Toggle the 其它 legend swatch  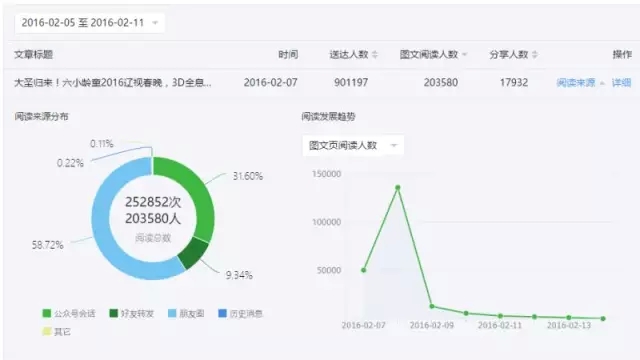click(x=47, y=331)
